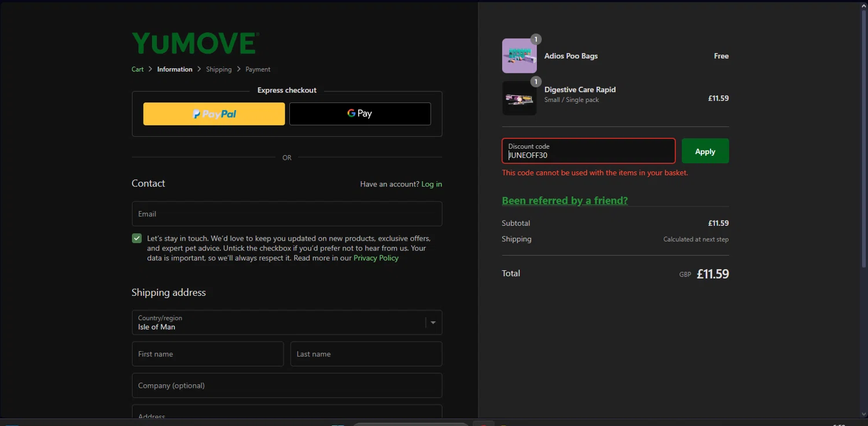Click the Digestive Care Rapid product name
Viewport: 868px width, 426px height.
tap(580, 90)
